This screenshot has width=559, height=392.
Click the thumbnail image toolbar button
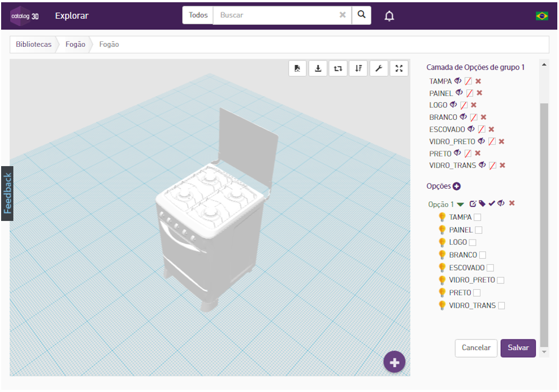coord(297,68)
